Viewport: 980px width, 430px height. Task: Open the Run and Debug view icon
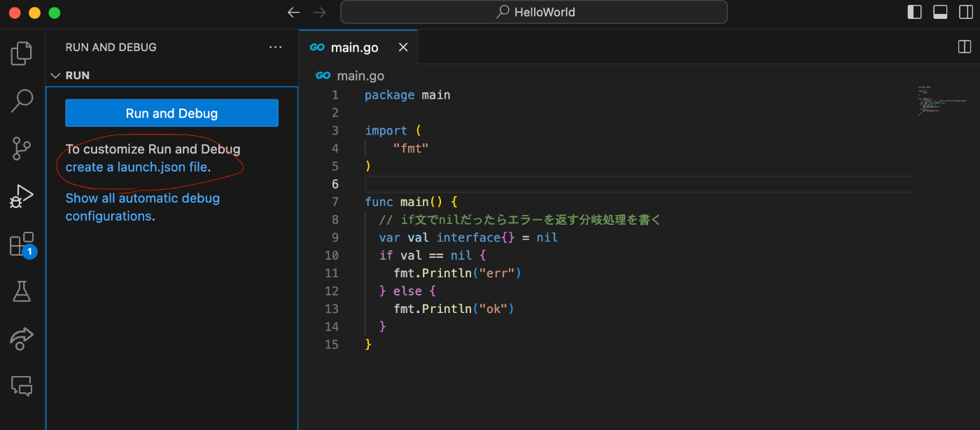22,196
